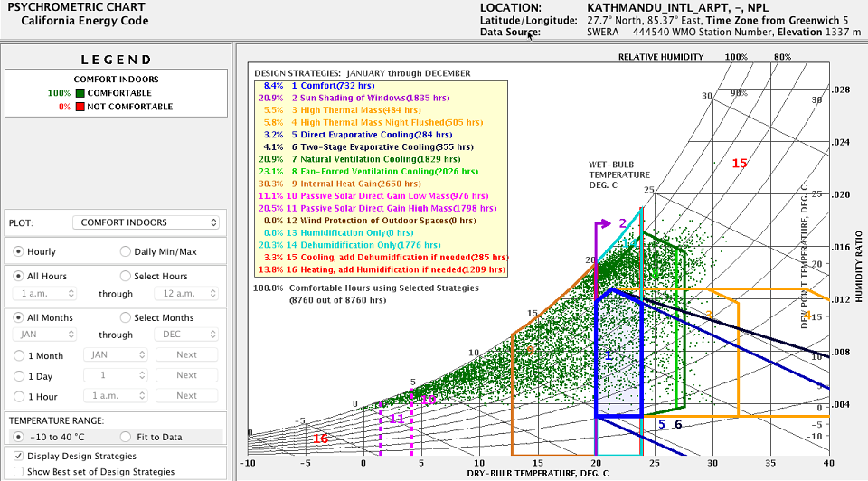Click the red zone 15 label on chart

coord(740,164)
